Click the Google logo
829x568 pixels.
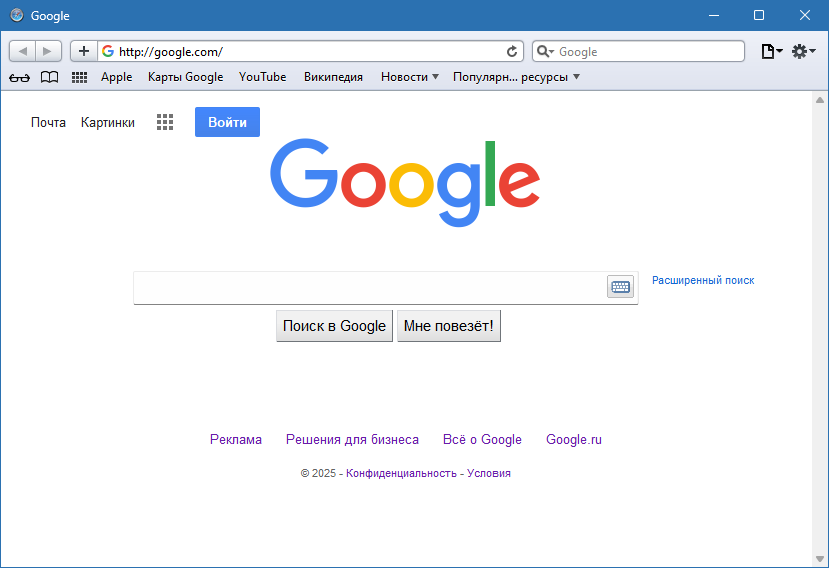pyautogui.click(x=405, y=182)
